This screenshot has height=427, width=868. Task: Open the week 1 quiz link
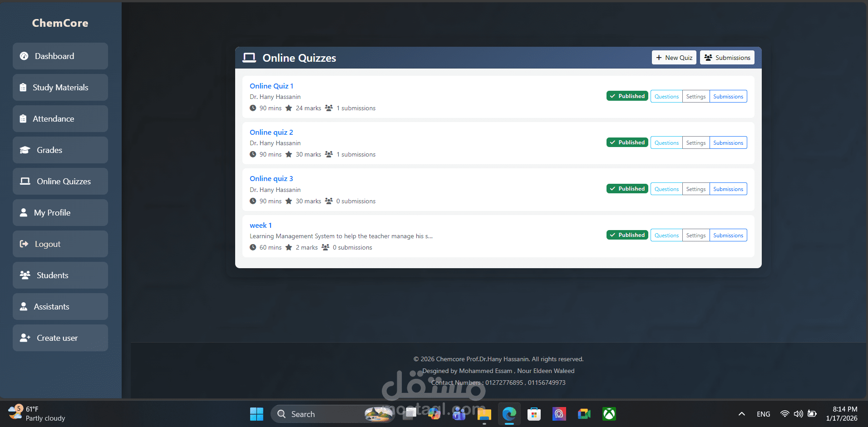[261, 225]
